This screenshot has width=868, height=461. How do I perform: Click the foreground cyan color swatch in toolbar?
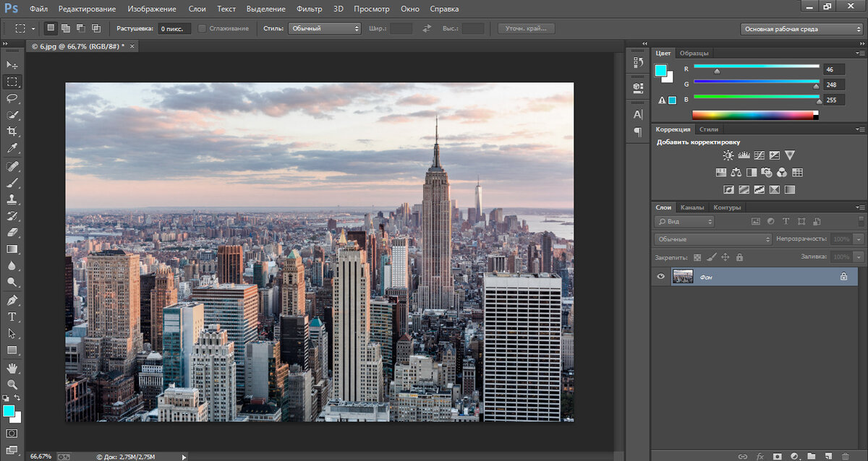(x=9, y=410)
